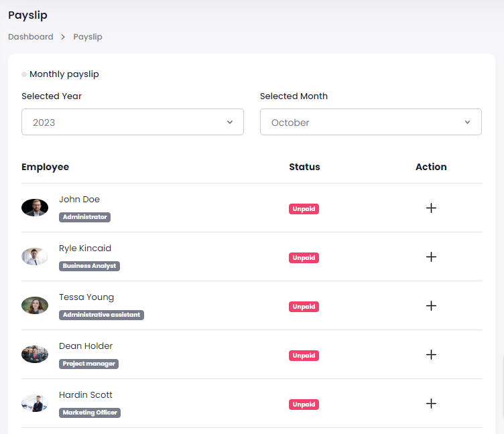This screenshot has width=504, height=434.
Task: Click the Payslip breadcrumb item
Action: (x=88, y=37)
